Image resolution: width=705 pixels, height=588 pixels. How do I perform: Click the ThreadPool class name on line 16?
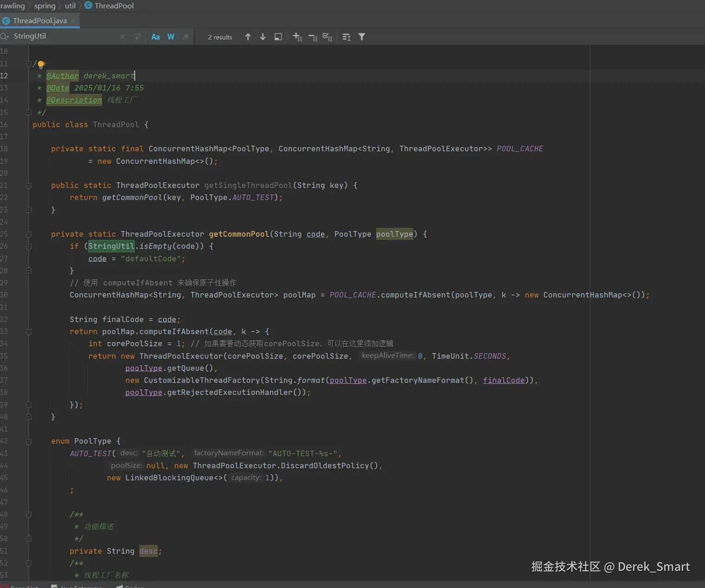(x=116, y=125)
